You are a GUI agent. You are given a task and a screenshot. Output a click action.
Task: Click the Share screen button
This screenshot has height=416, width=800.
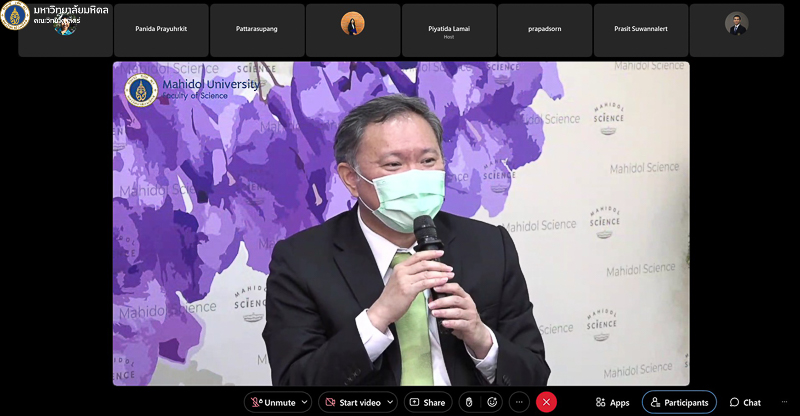tap(427, 402)
